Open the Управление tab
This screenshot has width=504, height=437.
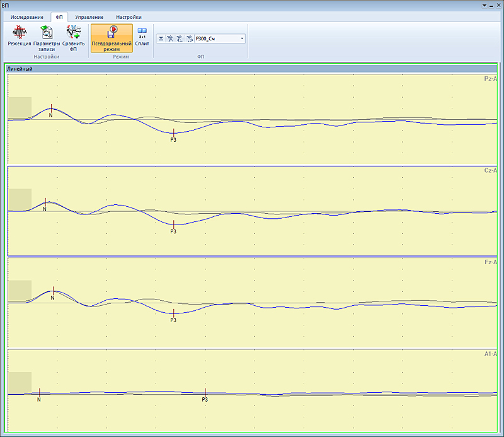pyautogui.click(x=89, y=17)
